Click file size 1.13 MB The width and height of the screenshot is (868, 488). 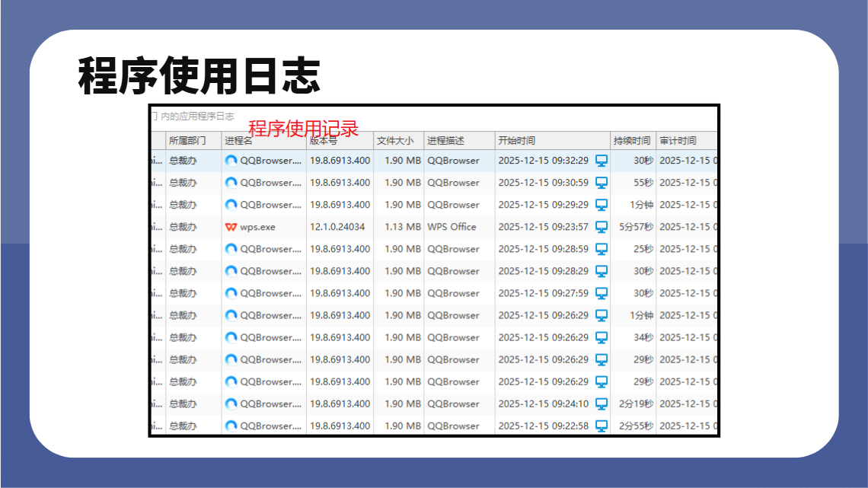(x=403, y=227)
